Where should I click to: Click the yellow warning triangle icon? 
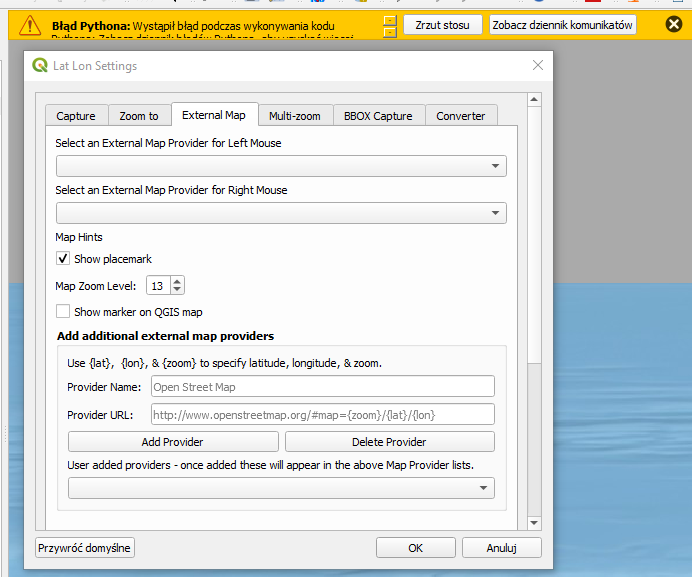(30, 25)
